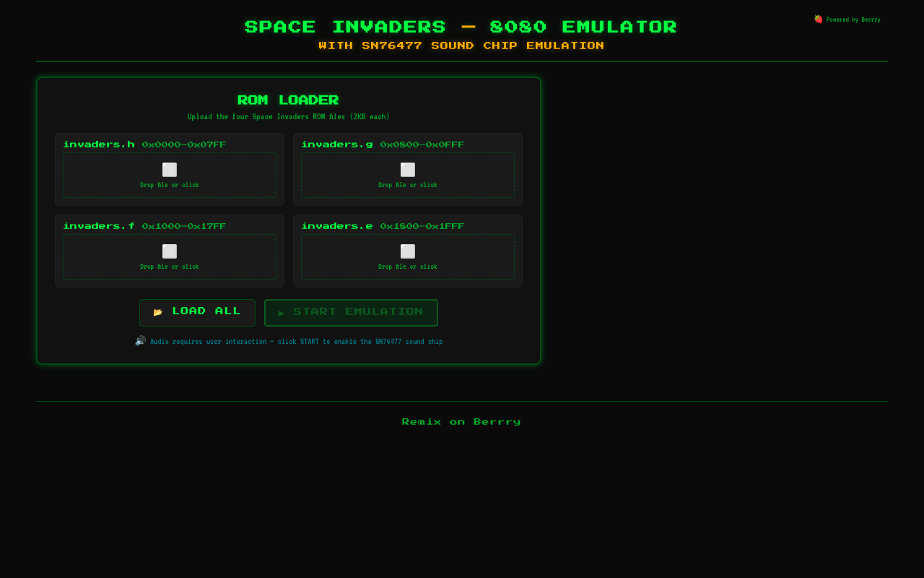This screenshot has width=924, height=578.
Task: Open the Remix on Berrry link
Action: coord(461,421)
